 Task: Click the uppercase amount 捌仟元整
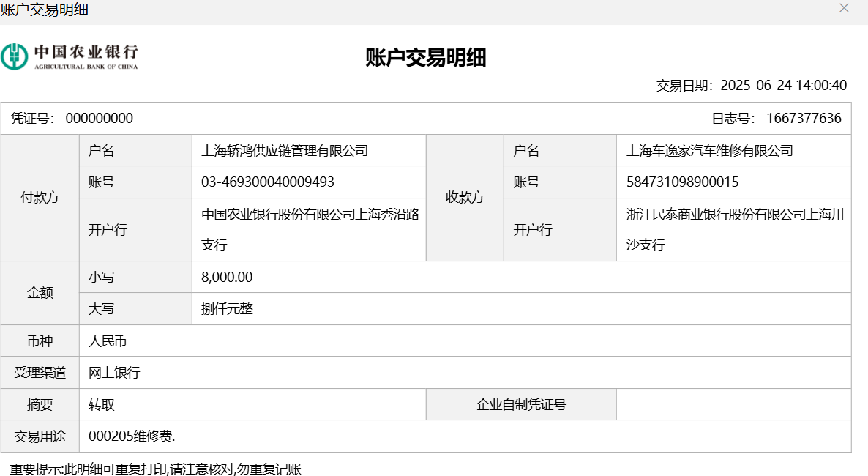[227, 309]
